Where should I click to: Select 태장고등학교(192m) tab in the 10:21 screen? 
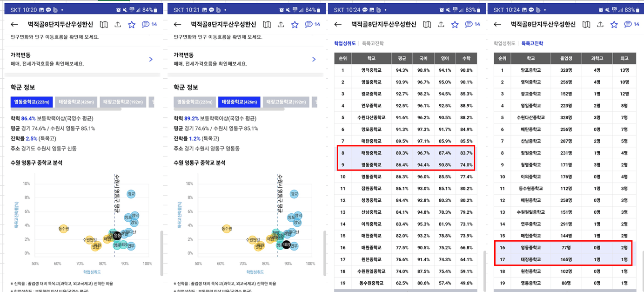[x=285, y=102]
